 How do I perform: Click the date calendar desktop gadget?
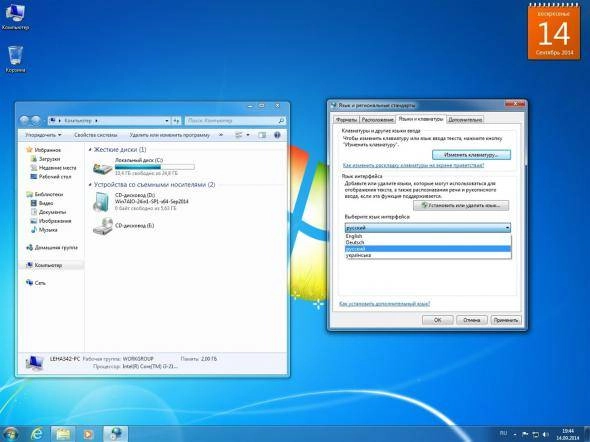[554, 32]
